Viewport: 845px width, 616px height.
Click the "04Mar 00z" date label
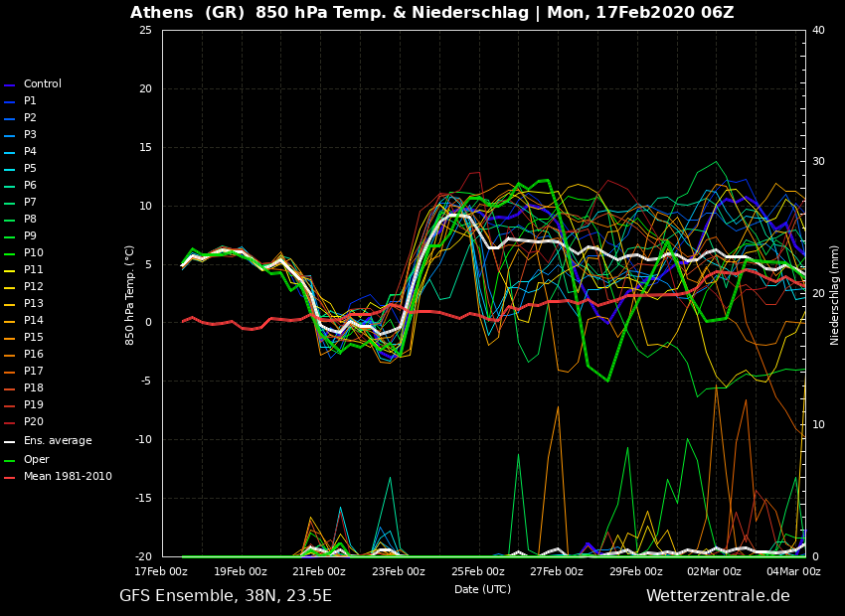(x=794, y=572)
